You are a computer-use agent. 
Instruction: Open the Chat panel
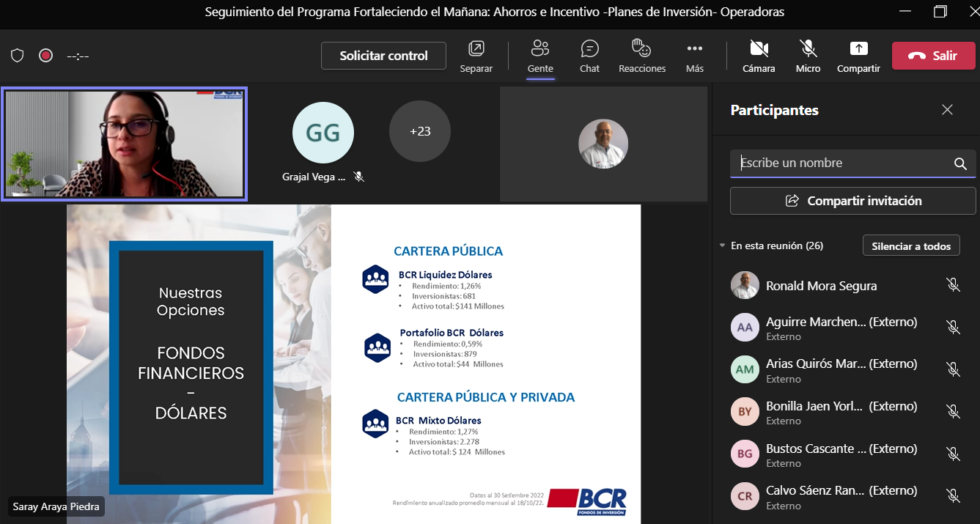(589, 56)
